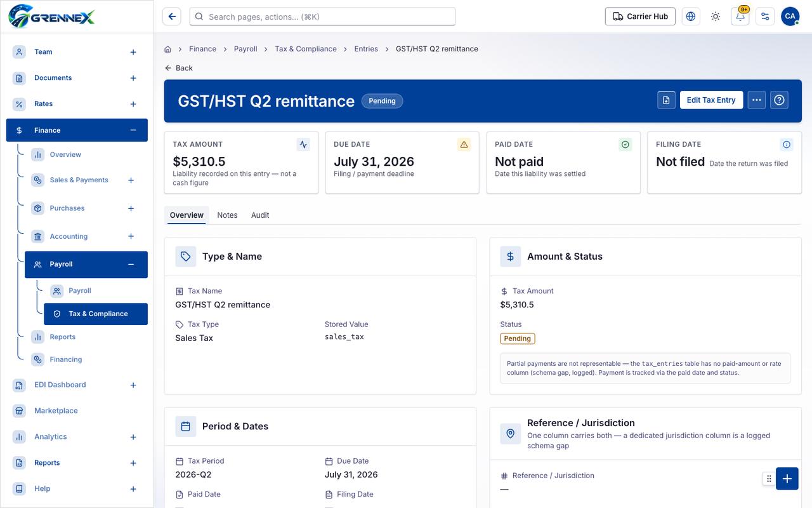
Task: Open Finance Overview in sidebar
Action: pyautogui.click(x=65, y=154)
